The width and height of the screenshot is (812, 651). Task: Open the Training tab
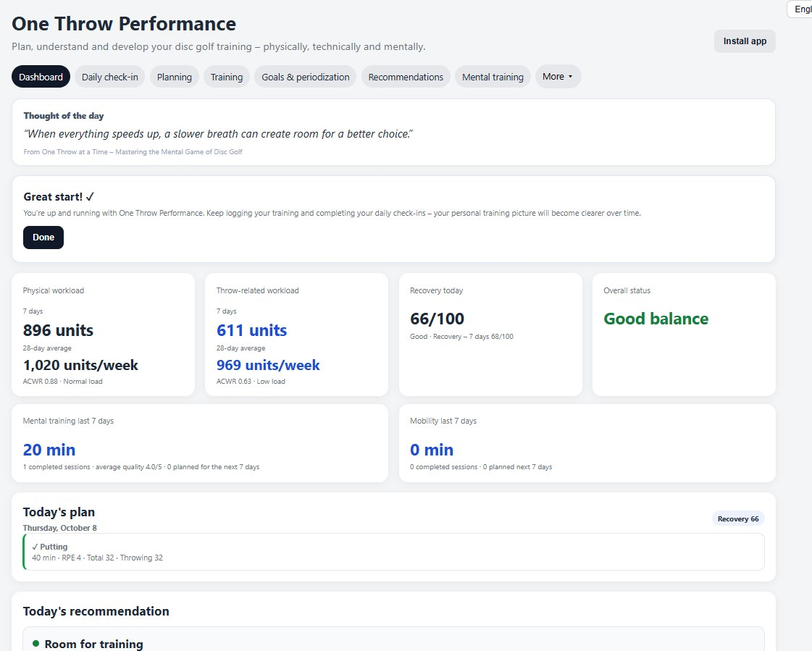227,77
